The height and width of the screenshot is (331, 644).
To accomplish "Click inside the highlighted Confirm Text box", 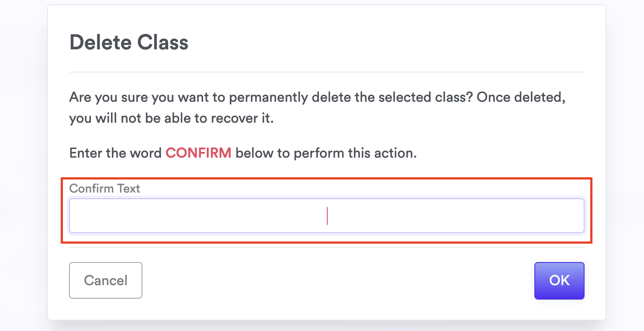I will [x=326, y=216].
